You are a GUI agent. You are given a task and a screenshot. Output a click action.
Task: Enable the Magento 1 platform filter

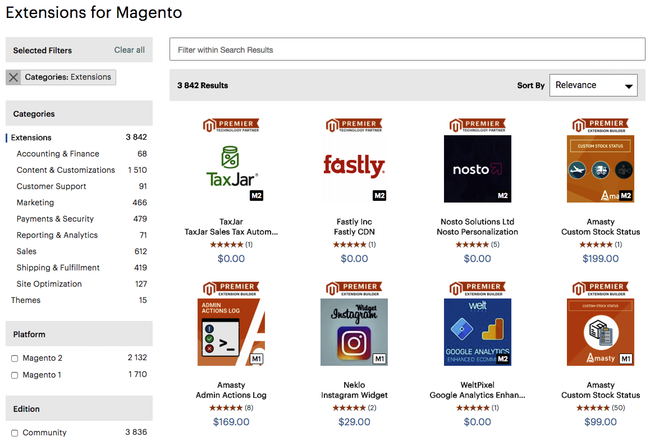click(14, 375)
